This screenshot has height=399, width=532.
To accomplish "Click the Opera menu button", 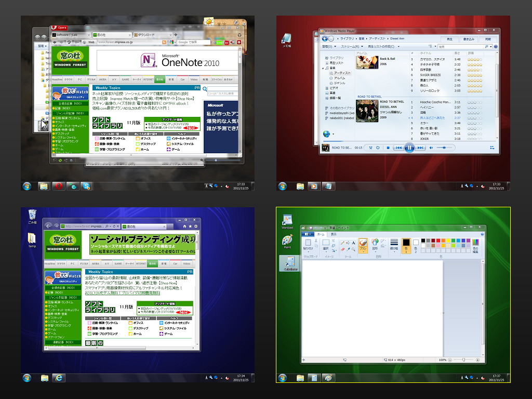I will click(59, 28).
